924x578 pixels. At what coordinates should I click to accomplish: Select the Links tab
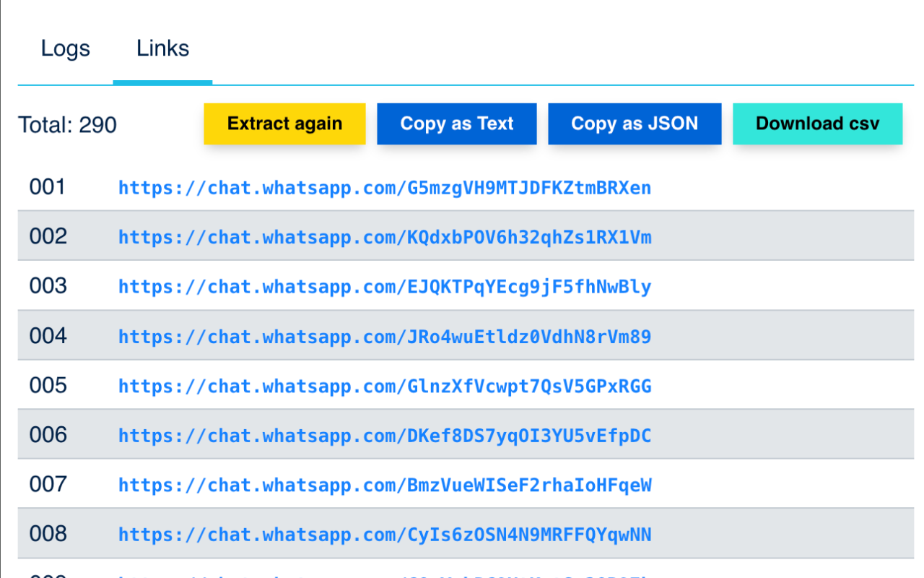[x=162, y=48]
